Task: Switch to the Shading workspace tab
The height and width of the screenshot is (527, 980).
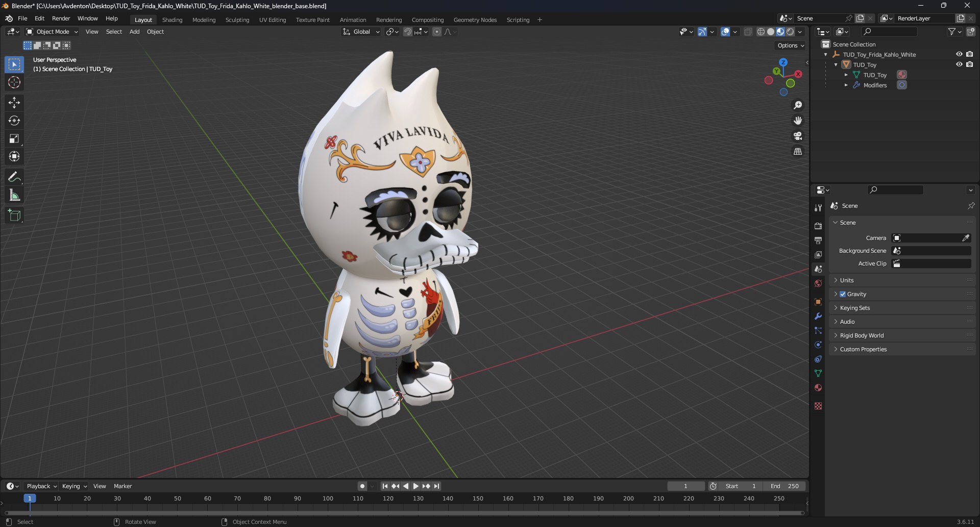Action: tap(172, 20)
